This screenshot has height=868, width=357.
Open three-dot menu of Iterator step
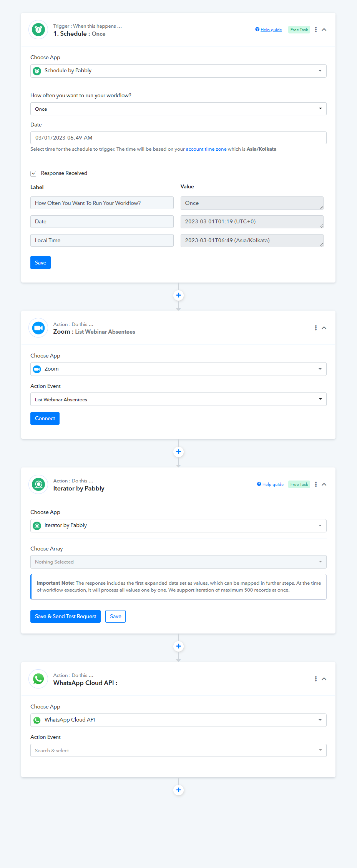316,484
